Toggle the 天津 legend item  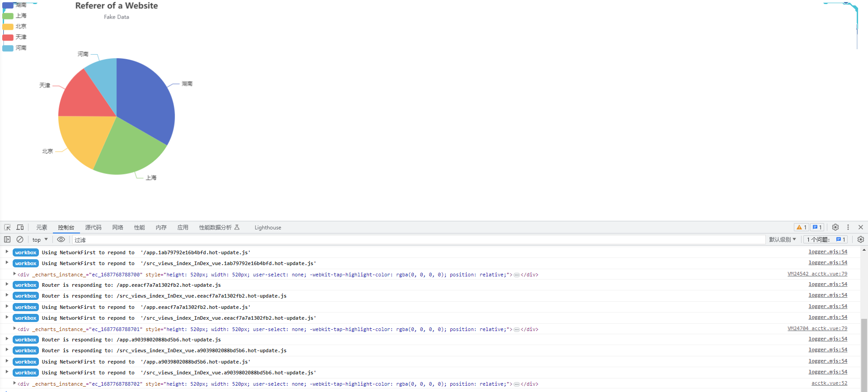pos(14,37)
